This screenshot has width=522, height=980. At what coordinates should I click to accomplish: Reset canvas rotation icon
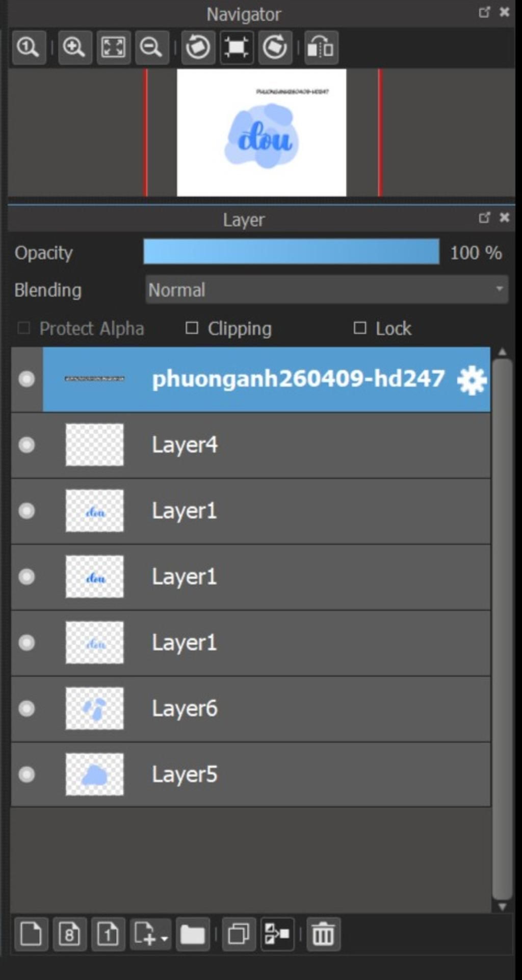click(x=236, y=47)
